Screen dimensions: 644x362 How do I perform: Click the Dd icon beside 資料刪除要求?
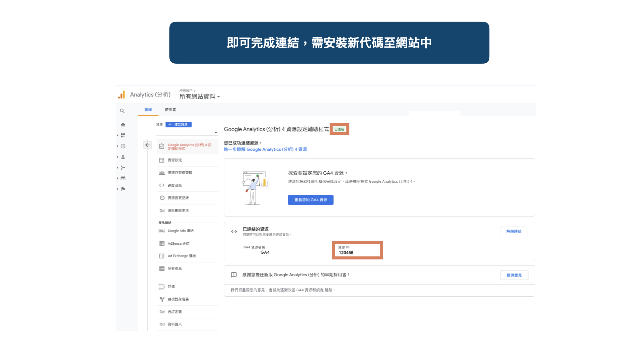pyautogui.click(x=162, y=211)
